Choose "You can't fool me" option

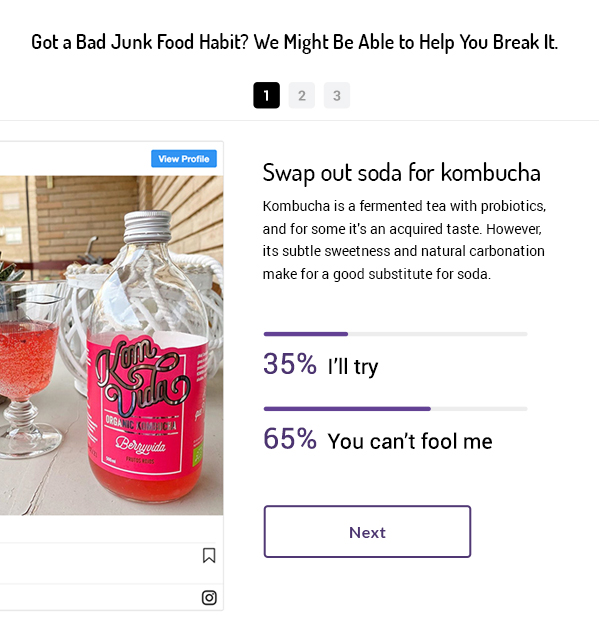pos(410,441)
